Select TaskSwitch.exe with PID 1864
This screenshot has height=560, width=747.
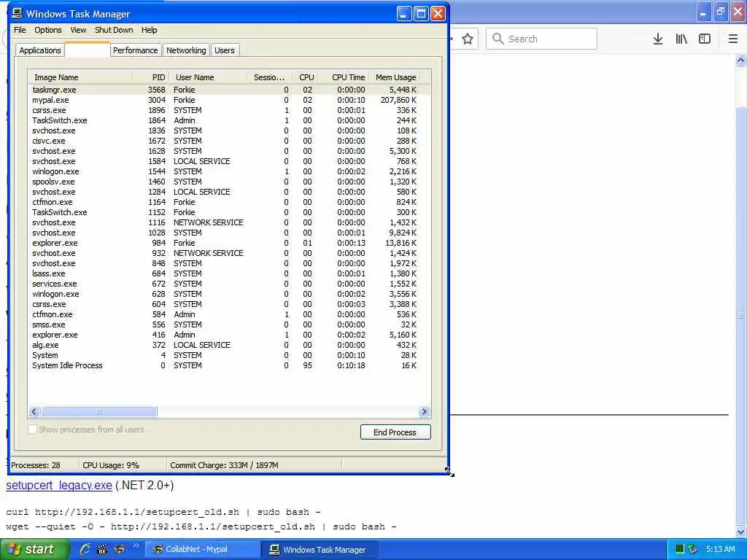pos(228,120)
